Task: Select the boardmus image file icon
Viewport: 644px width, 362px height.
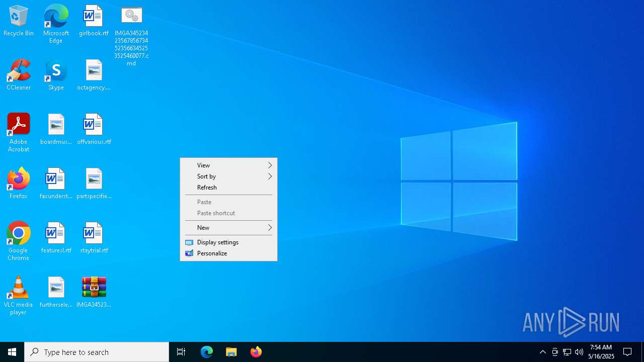Action: point(56,130)
